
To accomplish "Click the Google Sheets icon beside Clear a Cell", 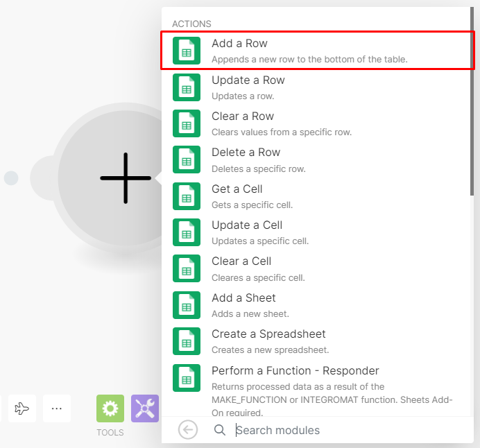I will click(187, 268).
